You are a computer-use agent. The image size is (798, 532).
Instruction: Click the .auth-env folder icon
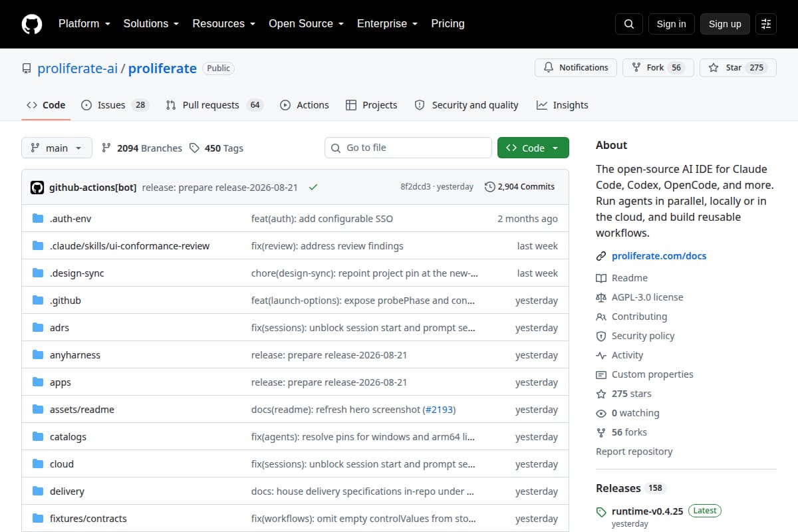tap(38, 219)
